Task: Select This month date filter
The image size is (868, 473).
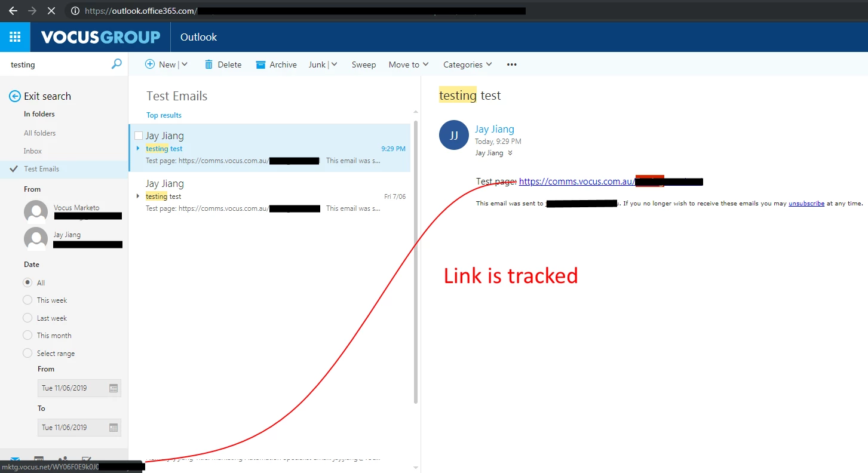Action: [x=27, y=335]
